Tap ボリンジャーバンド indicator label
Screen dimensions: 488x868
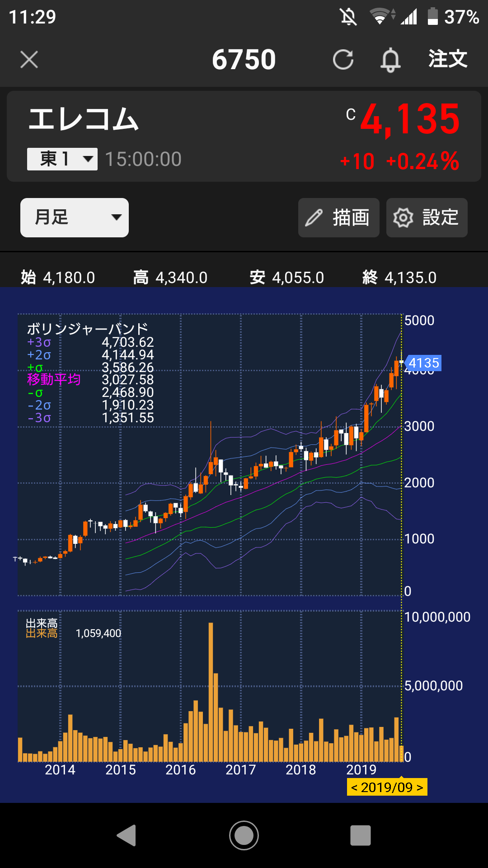tap(88, 329)
